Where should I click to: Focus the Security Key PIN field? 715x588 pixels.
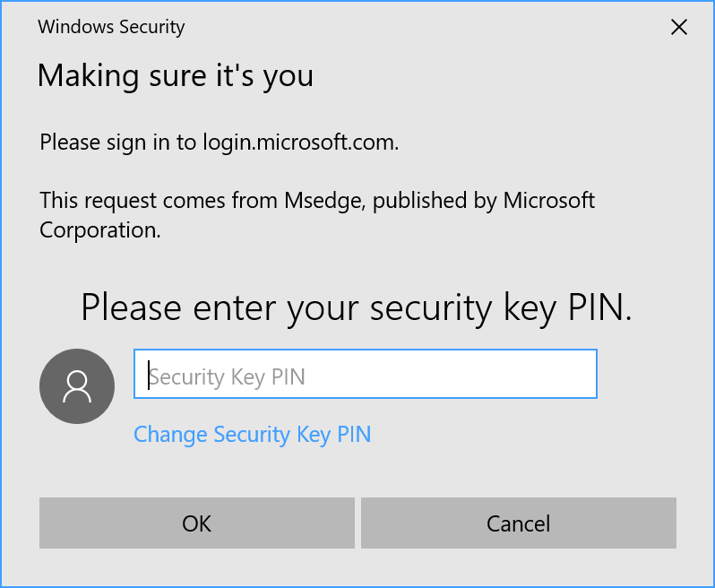[x=366, y=375]
